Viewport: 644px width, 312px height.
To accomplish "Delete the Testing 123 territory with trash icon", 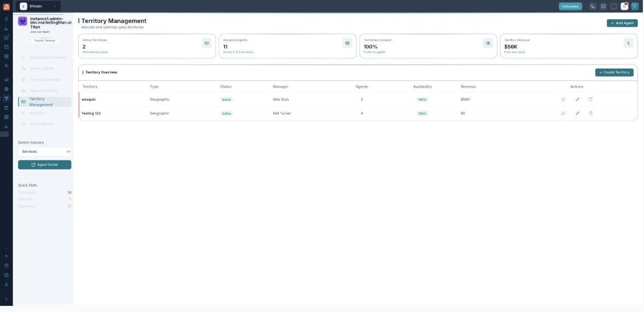I will pyautogui.click(x=590, y=113).
